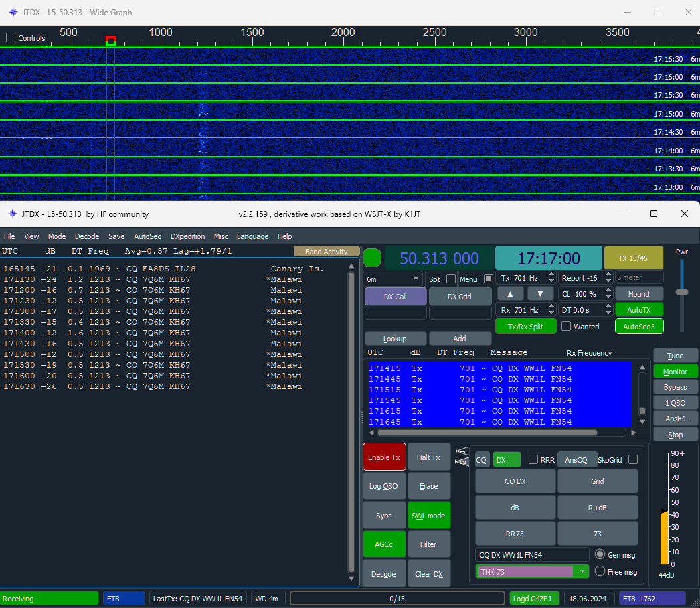Toggle the AGCc button
The image size is (700, 608).
(384, 544)
